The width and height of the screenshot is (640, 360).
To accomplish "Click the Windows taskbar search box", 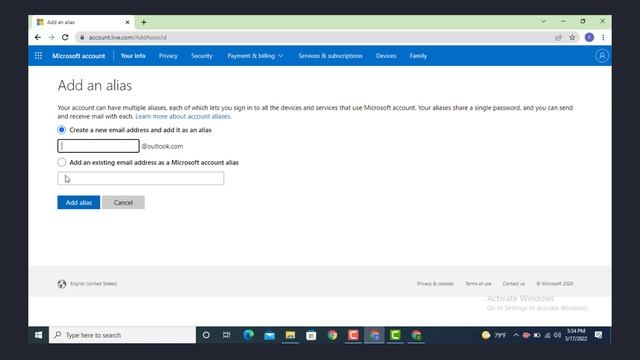I will point(122,335).
